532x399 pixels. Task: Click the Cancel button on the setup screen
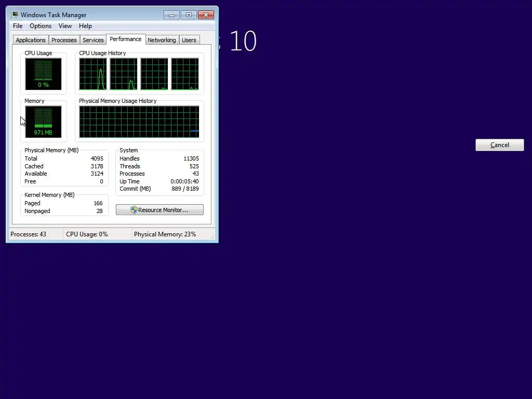(499, 145)
